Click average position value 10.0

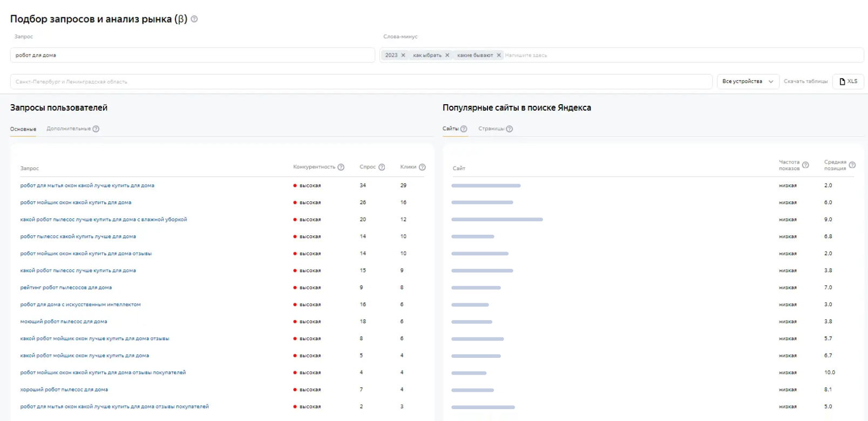point(830,372)
